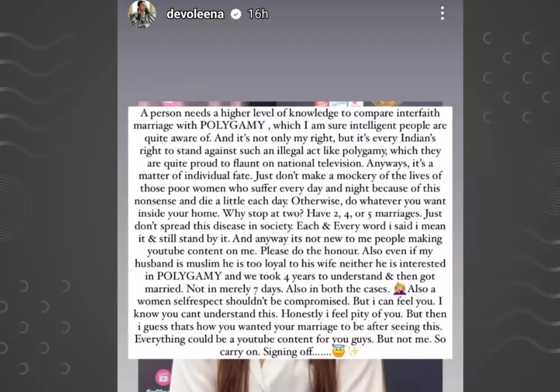
Task: Tap the white story text box
Action: [290, 232]
